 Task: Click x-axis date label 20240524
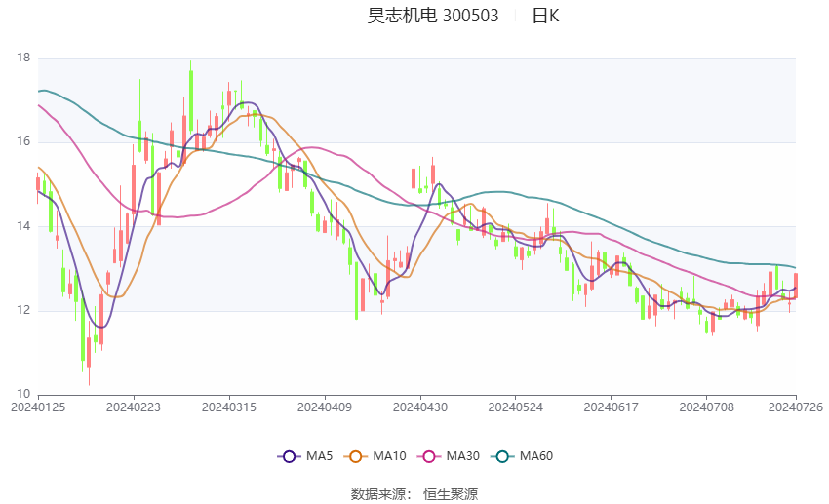point(516,407)
